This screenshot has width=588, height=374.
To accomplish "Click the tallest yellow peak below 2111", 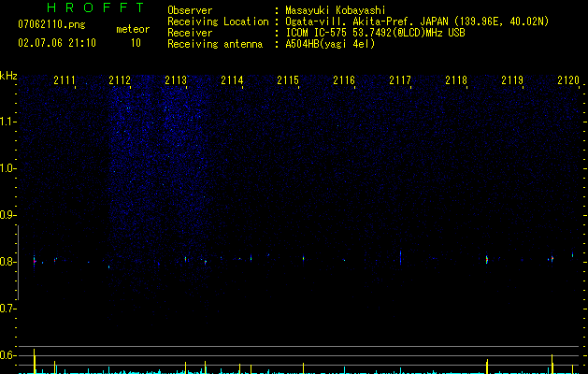I will click(35, 361).
